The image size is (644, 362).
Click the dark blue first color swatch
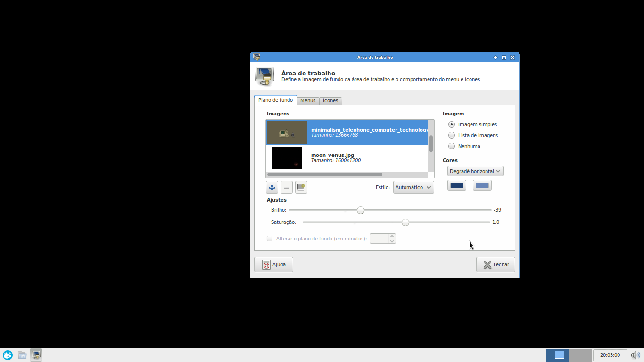click(x=457, y=186)
